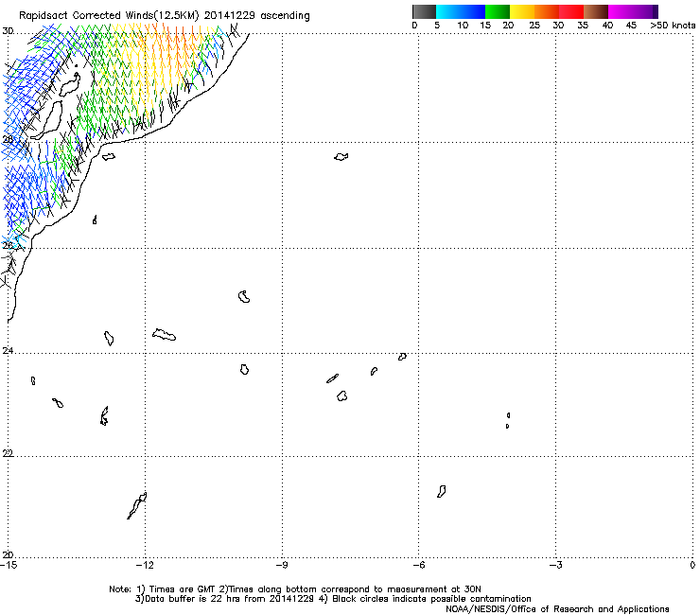Click longitude label '-9' on the bottom axis
700x615 pixels.
[282, 566]
